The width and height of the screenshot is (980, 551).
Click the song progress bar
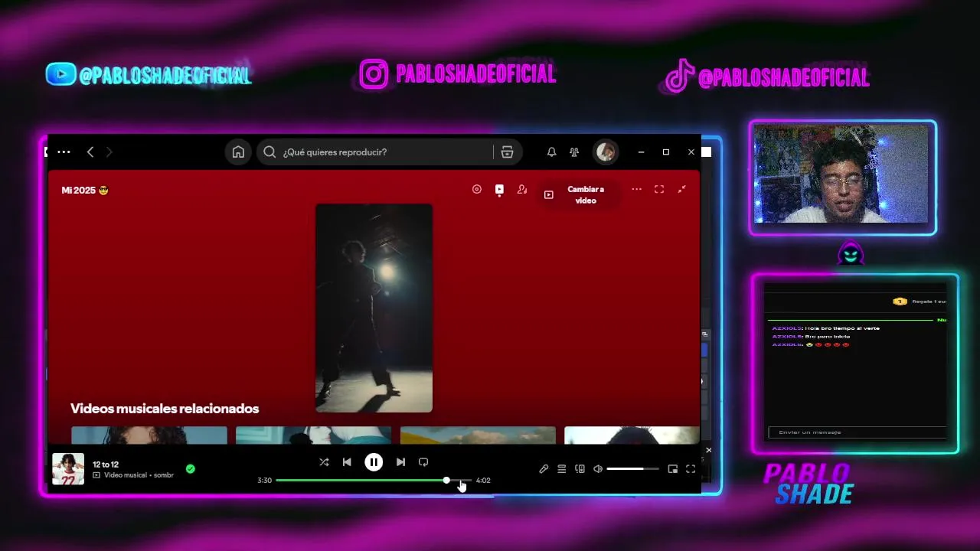pyautogui.click(x=373, y=481)
